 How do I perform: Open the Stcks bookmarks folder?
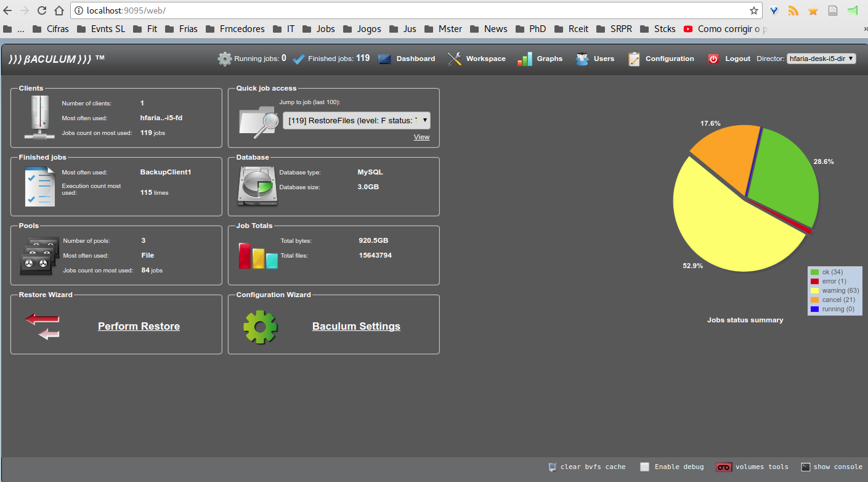pyautogui.click(x=658, y=29)
